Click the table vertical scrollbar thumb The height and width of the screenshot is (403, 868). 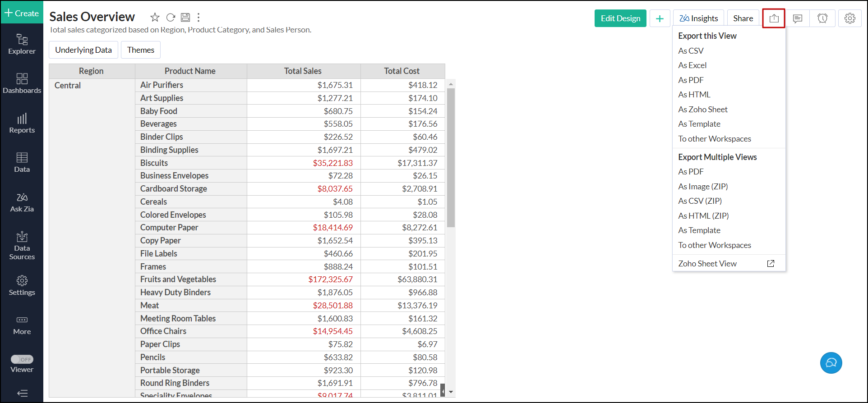(x=451, y=158)
